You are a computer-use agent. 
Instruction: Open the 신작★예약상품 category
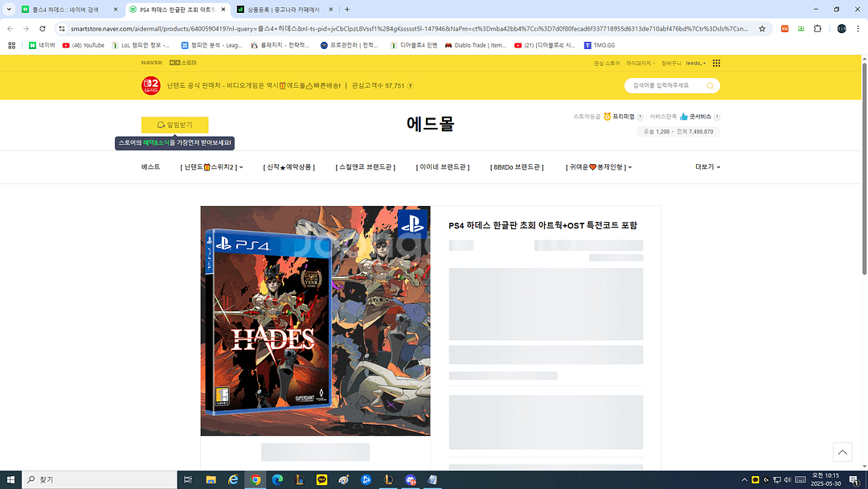[289, 167]
